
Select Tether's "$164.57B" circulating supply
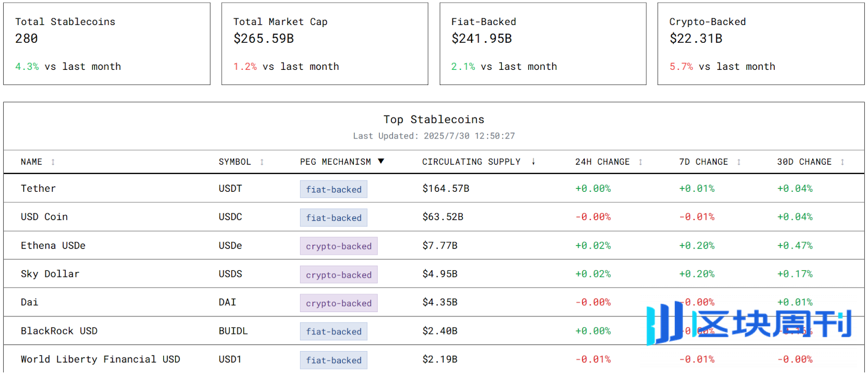pos(446,189)
